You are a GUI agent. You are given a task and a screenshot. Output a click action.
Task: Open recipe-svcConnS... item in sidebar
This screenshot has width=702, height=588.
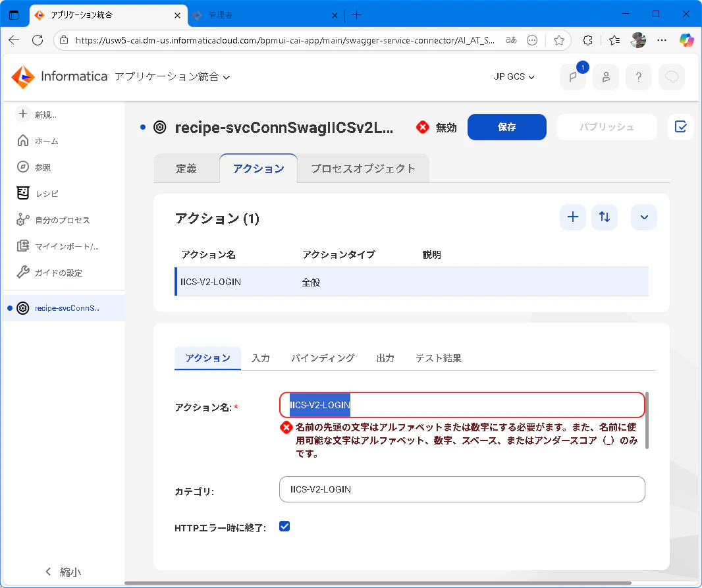(x=64, y=308)
